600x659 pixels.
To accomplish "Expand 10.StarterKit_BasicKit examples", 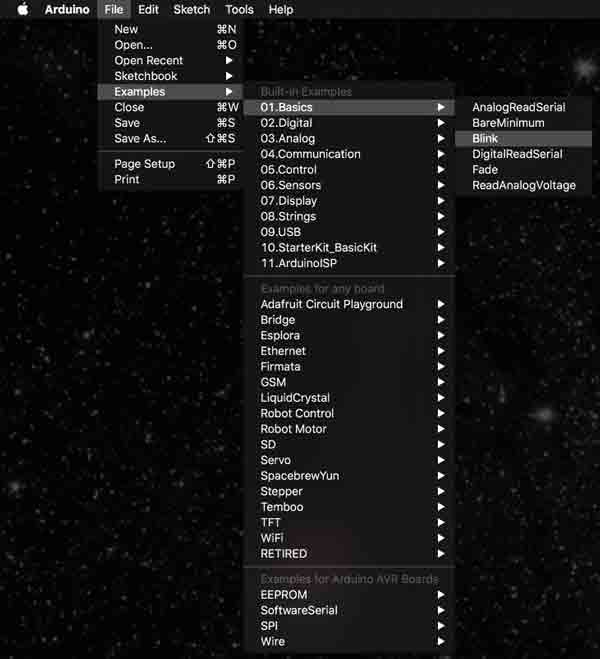I will (350, 247).
